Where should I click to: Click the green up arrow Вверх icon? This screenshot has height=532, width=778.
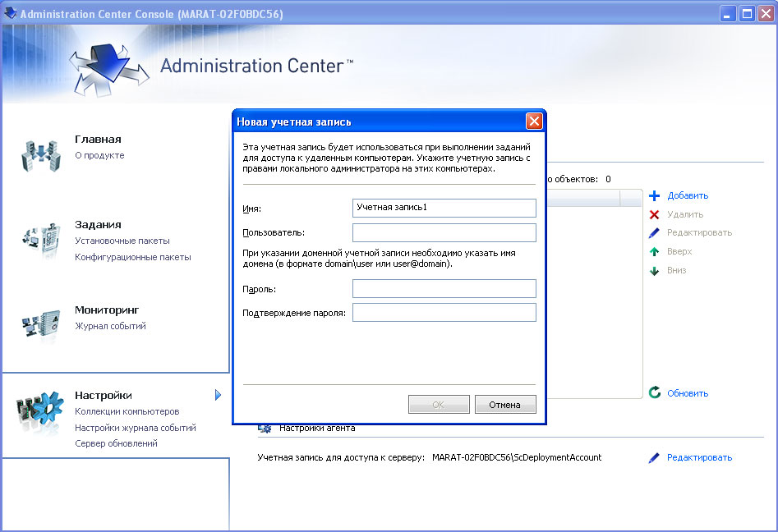click(655, 252)
